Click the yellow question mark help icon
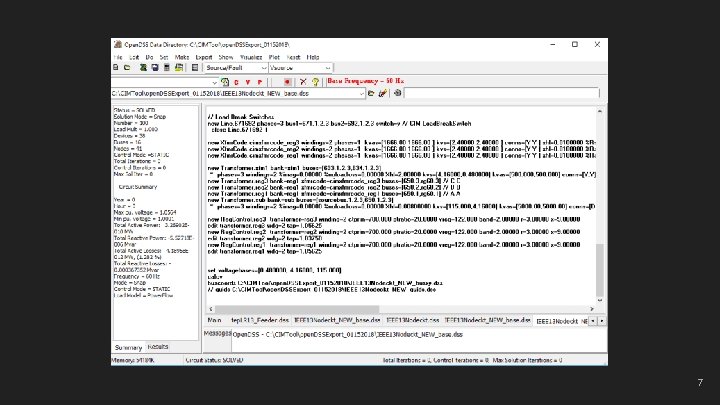This screenshot has width=720, height=405. pos(315,82)
